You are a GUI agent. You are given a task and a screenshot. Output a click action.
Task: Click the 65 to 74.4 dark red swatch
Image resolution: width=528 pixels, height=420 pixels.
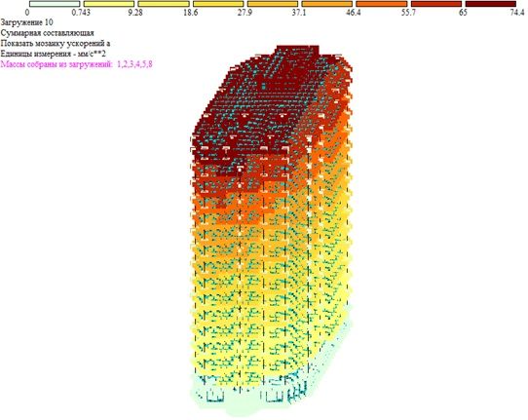click(x=491, y=4)
